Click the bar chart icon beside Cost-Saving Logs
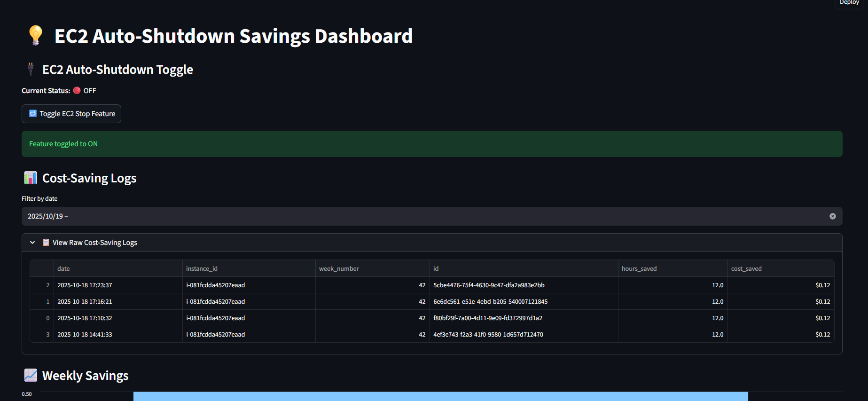Image resolution: width=868 pixels, height=401 pixels. (31, 178)
